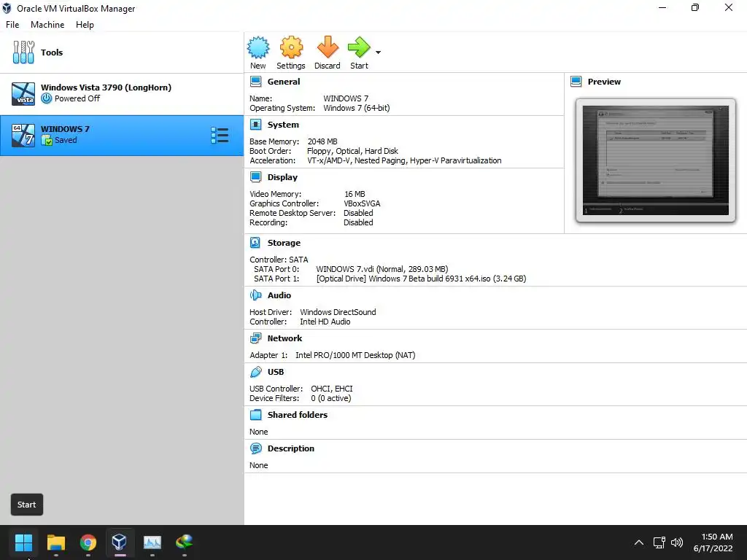
Task: Click the Audio section icon
Action: pos(256,295)
